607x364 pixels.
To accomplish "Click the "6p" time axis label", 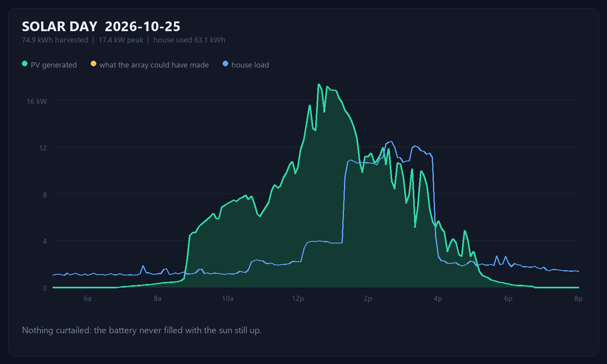I will click(x=508, y=298).
